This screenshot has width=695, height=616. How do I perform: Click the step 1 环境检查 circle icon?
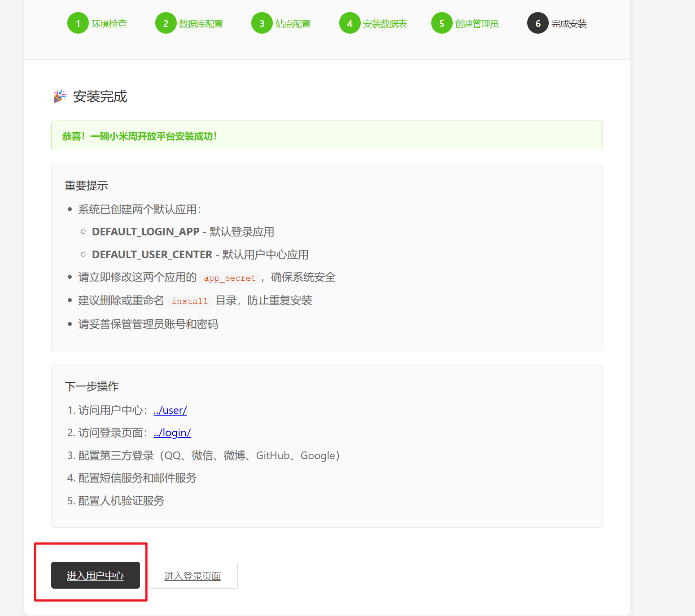[78, 23]
